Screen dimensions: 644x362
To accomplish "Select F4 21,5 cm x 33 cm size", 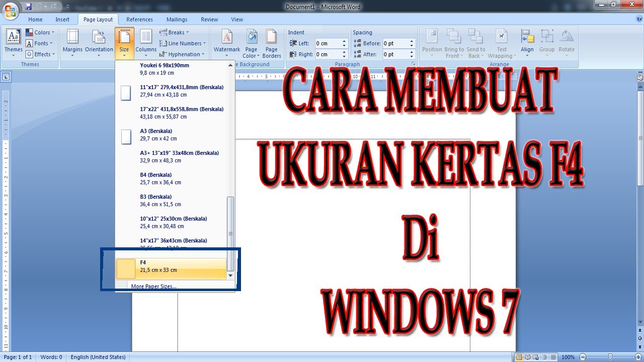I will tap(171, 268).
